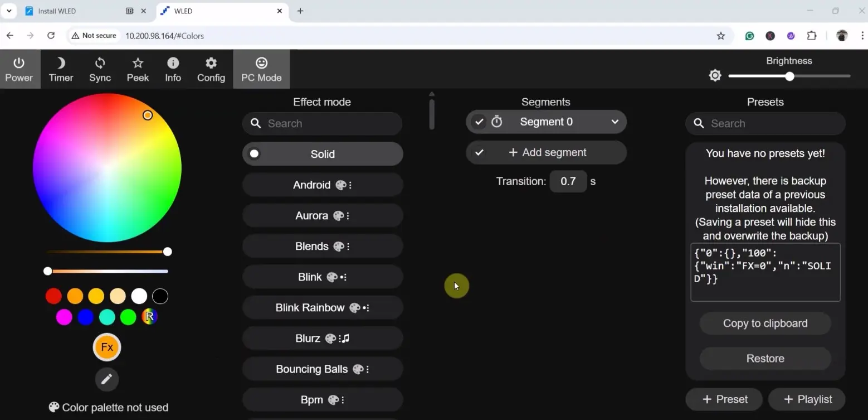Open the Fx quick effects button
This screenshot has width=868, height=420.
(x=106, y=347)
